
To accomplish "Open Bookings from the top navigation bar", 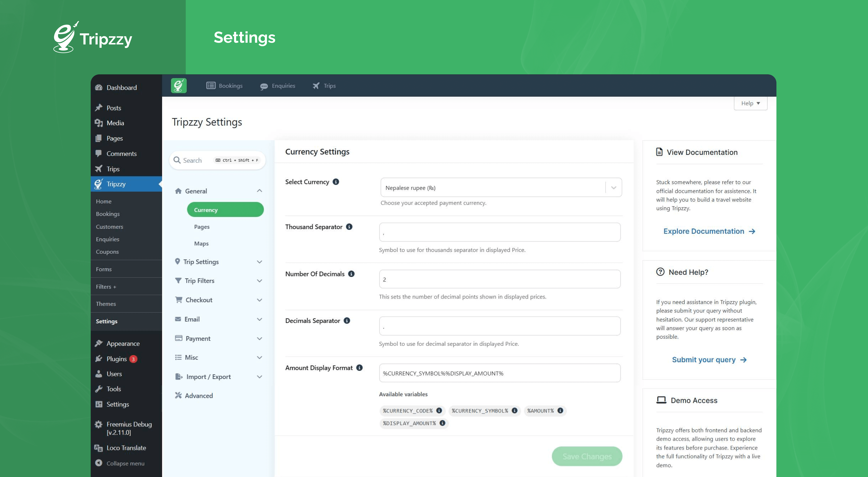I will pos(224,85).
